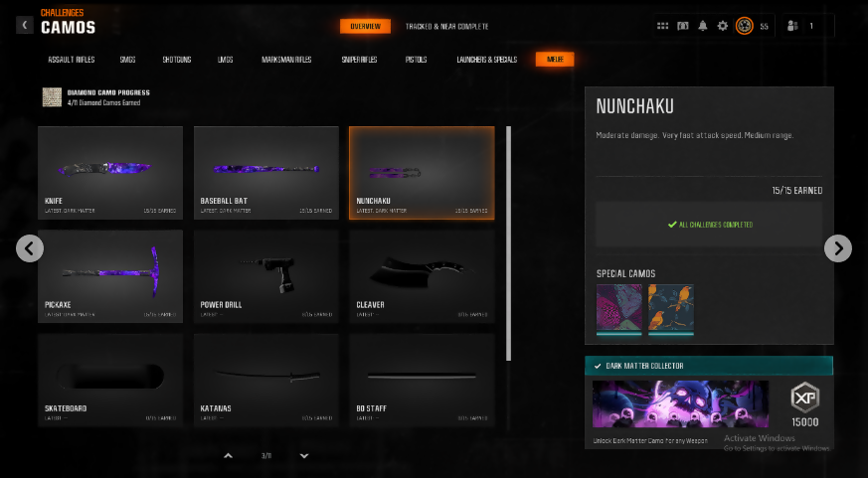Go to previous page with left arrow
The height and width of the screenshot is (478, 868).
click(30, 248)
